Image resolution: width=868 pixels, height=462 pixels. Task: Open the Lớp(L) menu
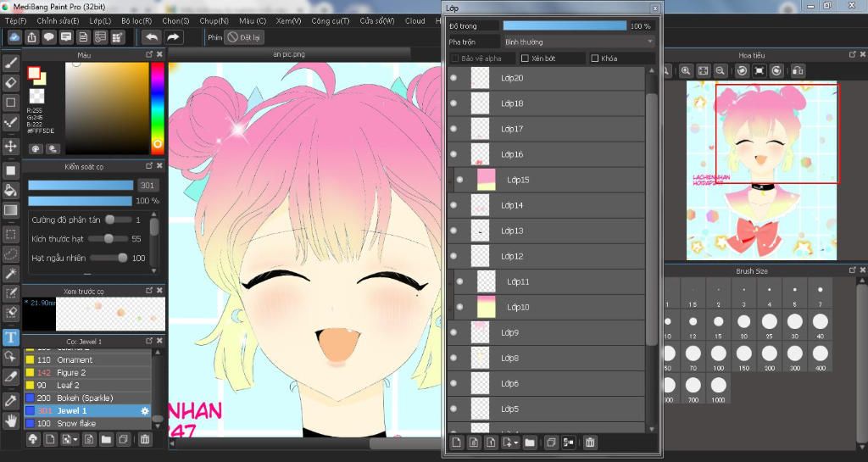[100, 21]
